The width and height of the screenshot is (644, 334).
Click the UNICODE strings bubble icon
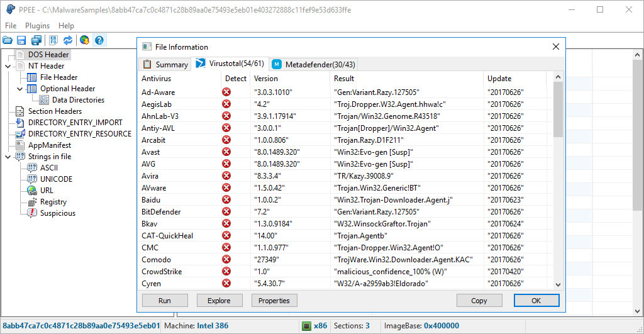pos(31,179)
